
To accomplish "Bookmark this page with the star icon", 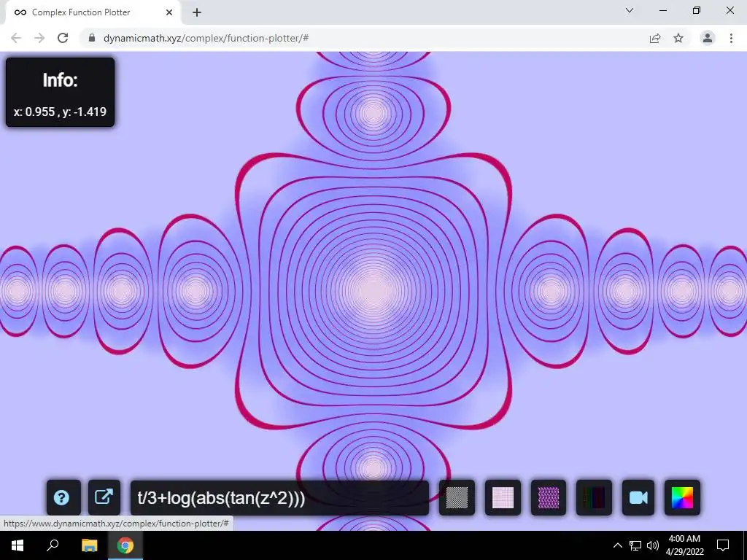I will 678,38.
